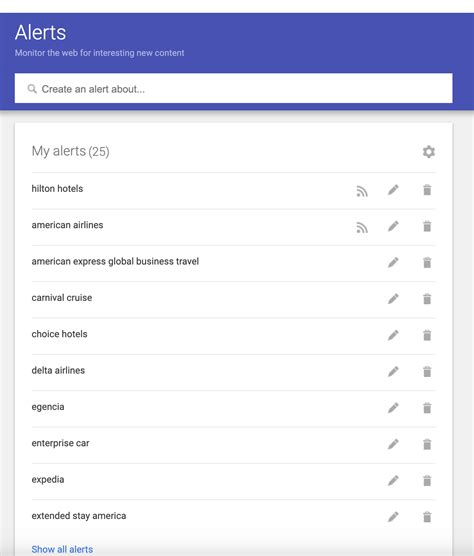Edit the extended stay america alert
Screen dimensions: 474x556
[x=393, y=517]
